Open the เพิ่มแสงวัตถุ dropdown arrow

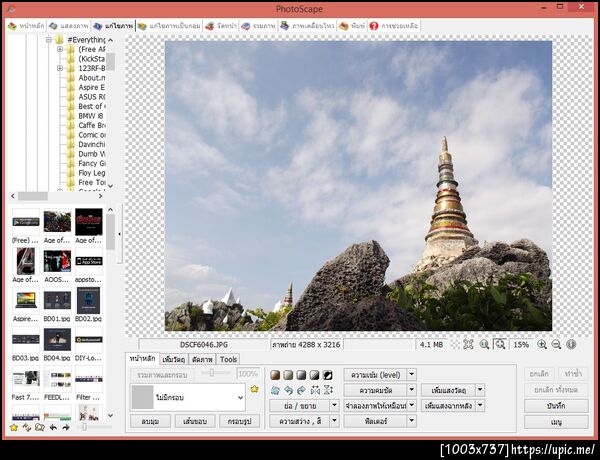coord(480,390)
